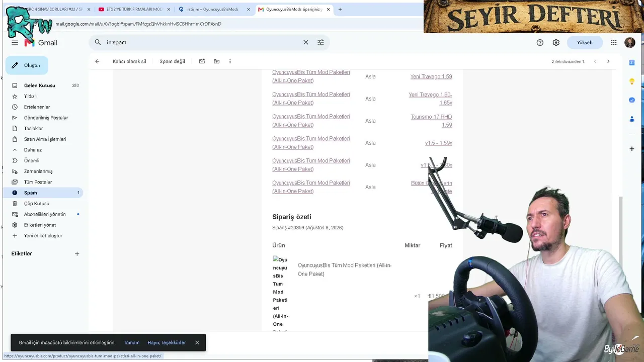
Task: Open the Yeni Travego 1.59 download link
Action: click(431, 76)
